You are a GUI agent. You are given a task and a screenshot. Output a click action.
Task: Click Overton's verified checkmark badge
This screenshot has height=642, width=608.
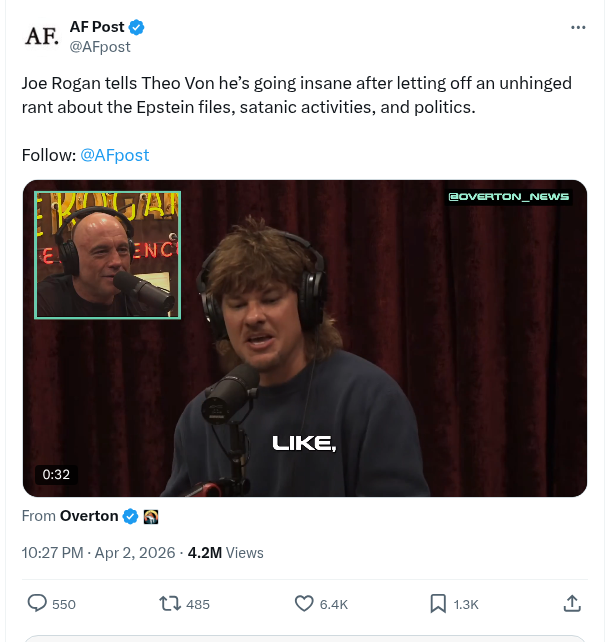(x=130, y=516)
